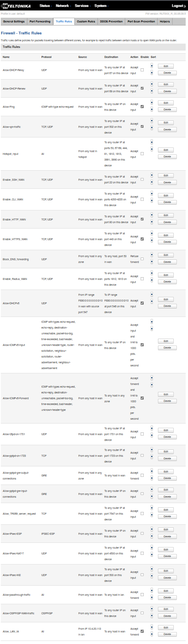Move Allow-DHCPv6 rule up with sort arrow
Viewport: 188px width, 644px height.
[152, 295]
